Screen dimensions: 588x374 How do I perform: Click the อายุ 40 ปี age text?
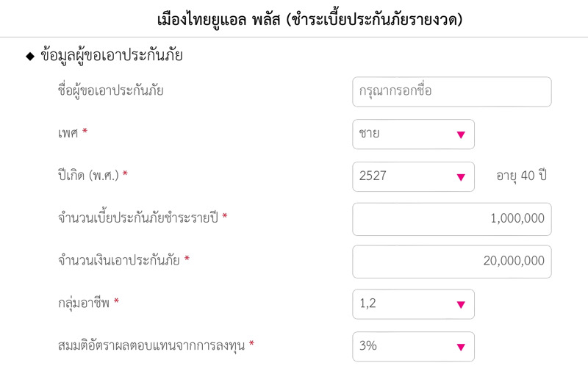coord(522,176)
